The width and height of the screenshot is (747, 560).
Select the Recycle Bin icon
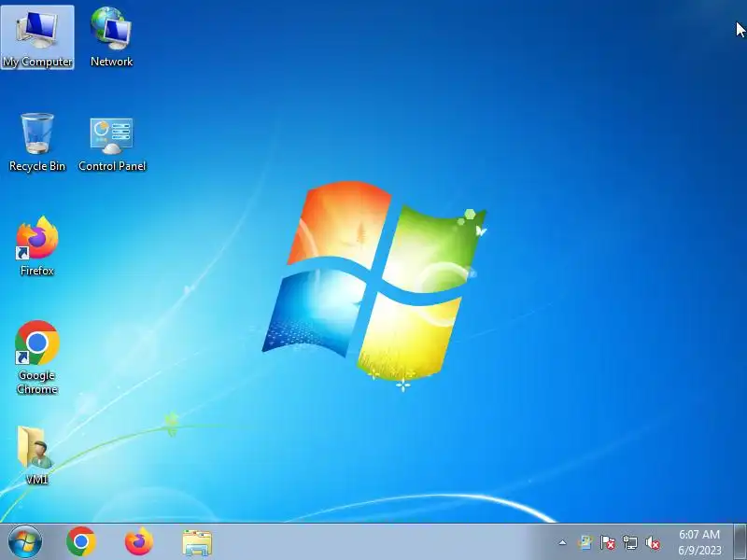click(37, 142)
